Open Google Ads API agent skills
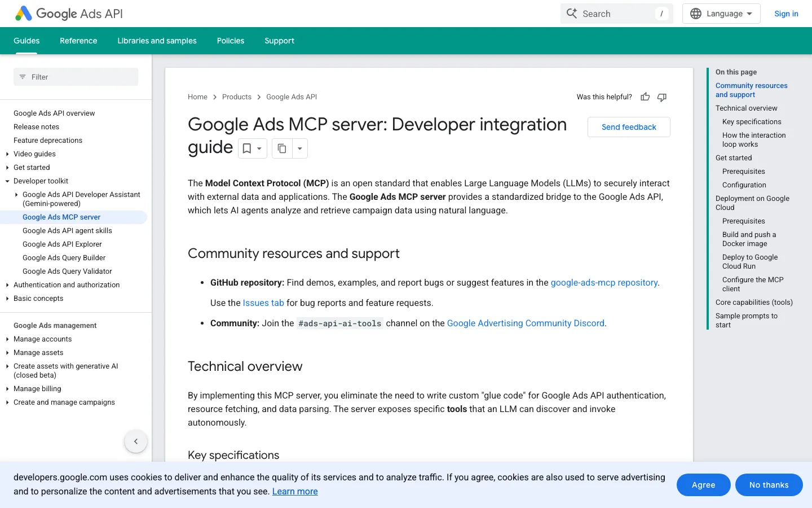Image resolution: width=812 pixels, height=508 pixels. coord(67,231)
